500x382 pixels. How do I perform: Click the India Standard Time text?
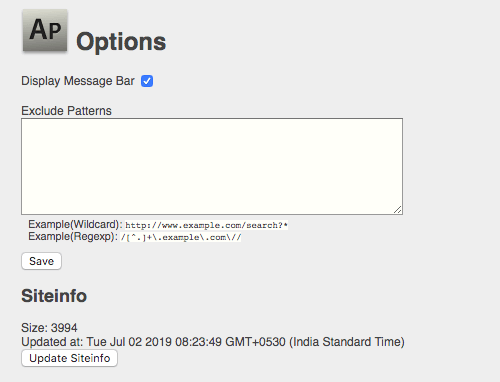(x=347, y=342)
